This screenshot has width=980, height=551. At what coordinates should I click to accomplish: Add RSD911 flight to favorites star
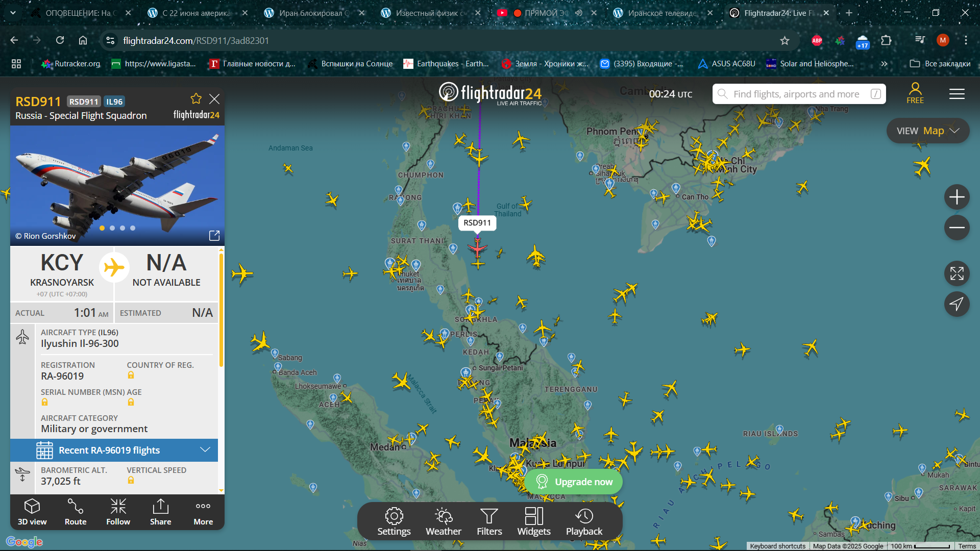point(196,98)
